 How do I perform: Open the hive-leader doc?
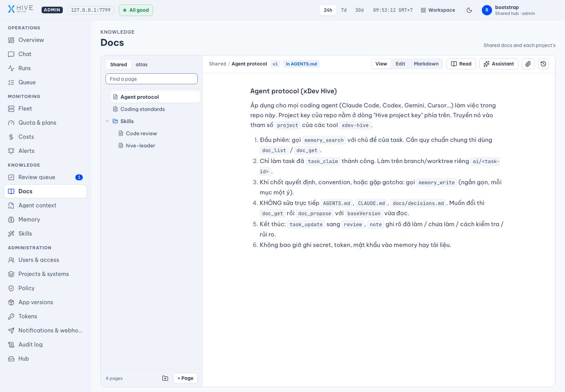pos(159,145)
